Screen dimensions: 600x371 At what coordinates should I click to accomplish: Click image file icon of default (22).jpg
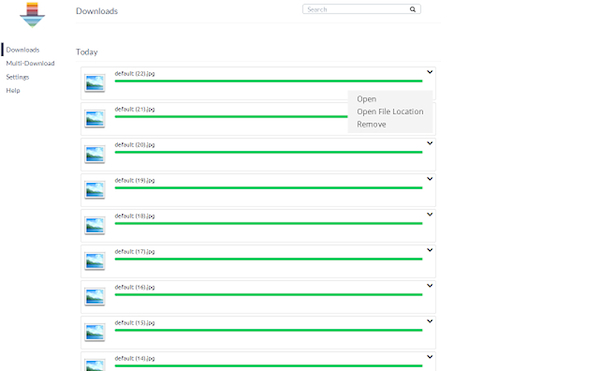point(95,83)
